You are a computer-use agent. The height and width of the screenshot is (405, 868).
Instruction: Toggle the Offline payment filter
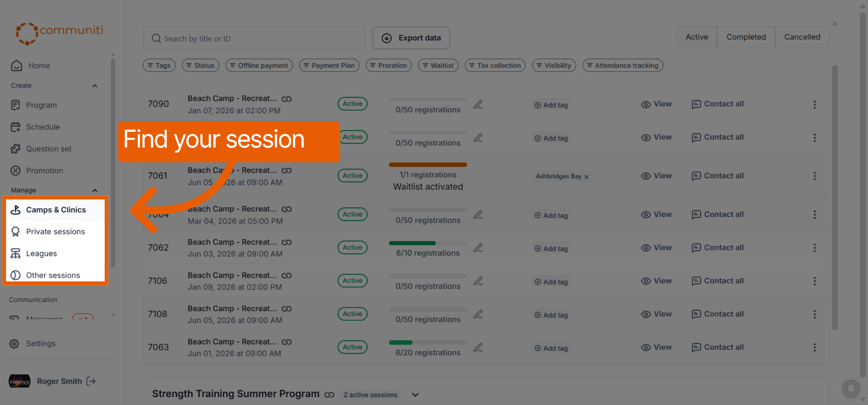pos(259,65)
